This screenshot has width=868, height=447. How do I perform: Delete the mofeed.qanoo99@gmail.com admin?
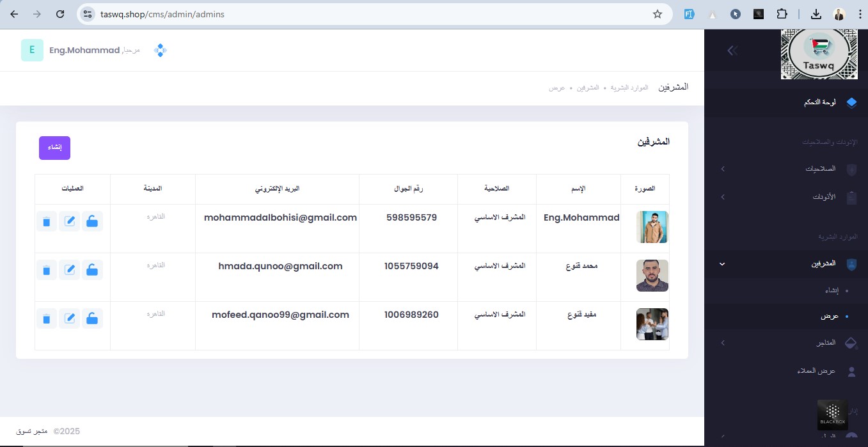coord(46,318)
